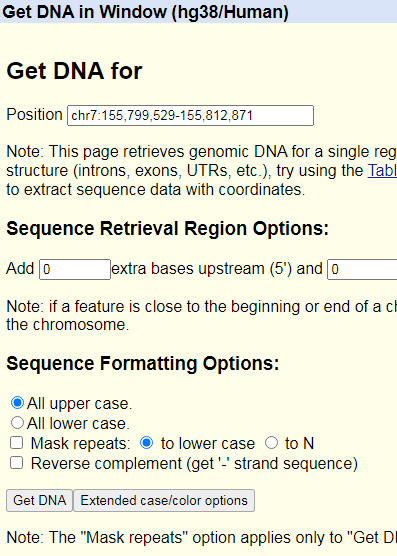Select the 'All upper case' radio button
Viewport: 397px width, 556px height.
[17, 403]
